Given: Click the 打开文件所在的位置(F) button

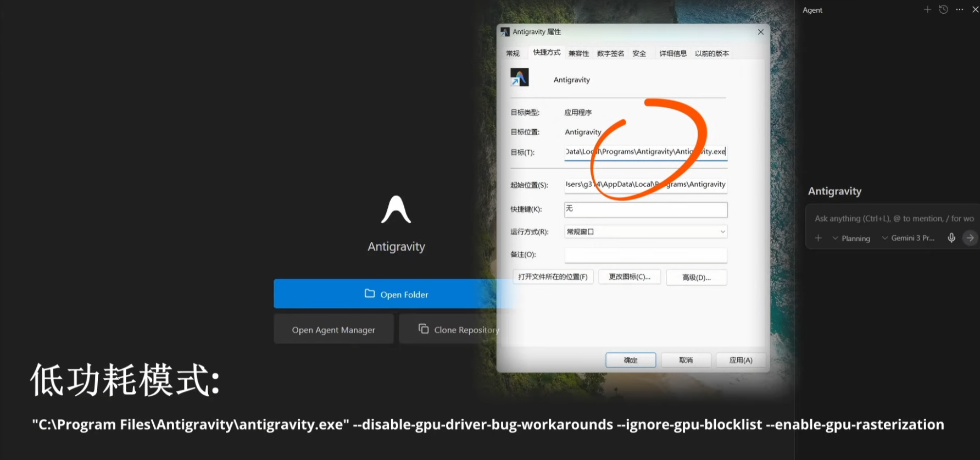Looking at the screenshot, I should [x=553, y=277].
